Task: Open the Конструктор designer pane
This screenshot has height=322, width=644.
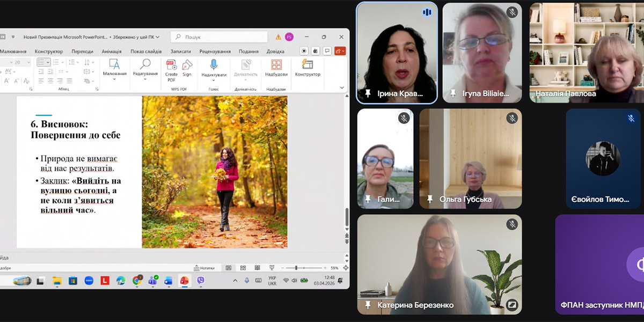Action: pos(308,68)
